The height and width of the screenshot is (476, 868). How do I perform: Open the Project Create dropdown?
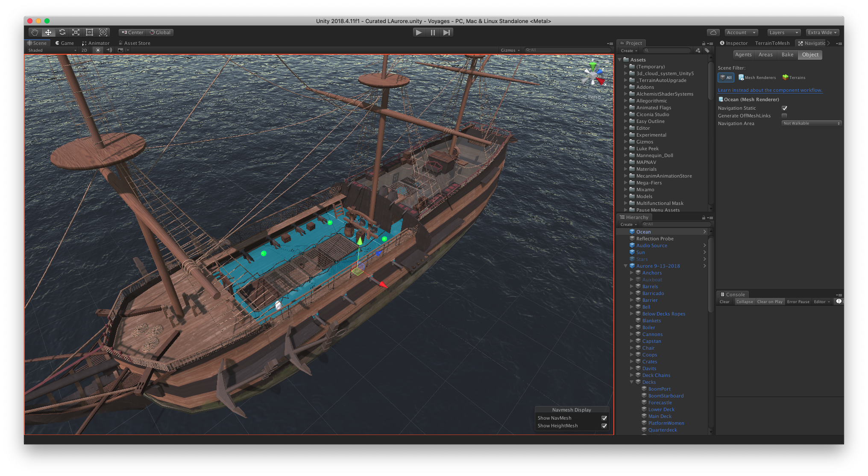[x=629, y=50]
